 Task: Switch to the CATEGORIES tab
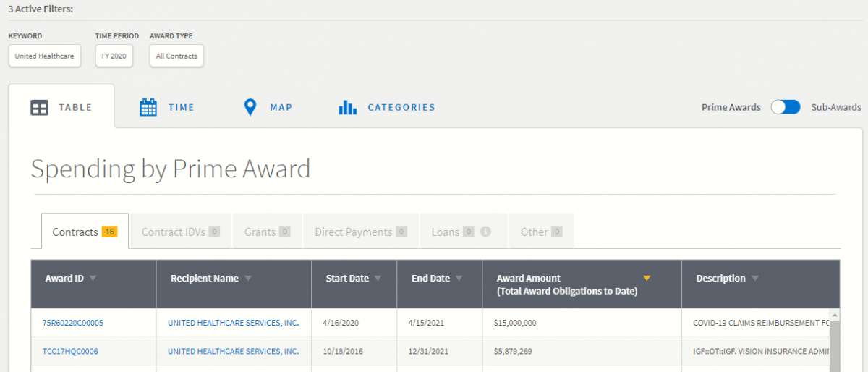[x=387, y=107]
